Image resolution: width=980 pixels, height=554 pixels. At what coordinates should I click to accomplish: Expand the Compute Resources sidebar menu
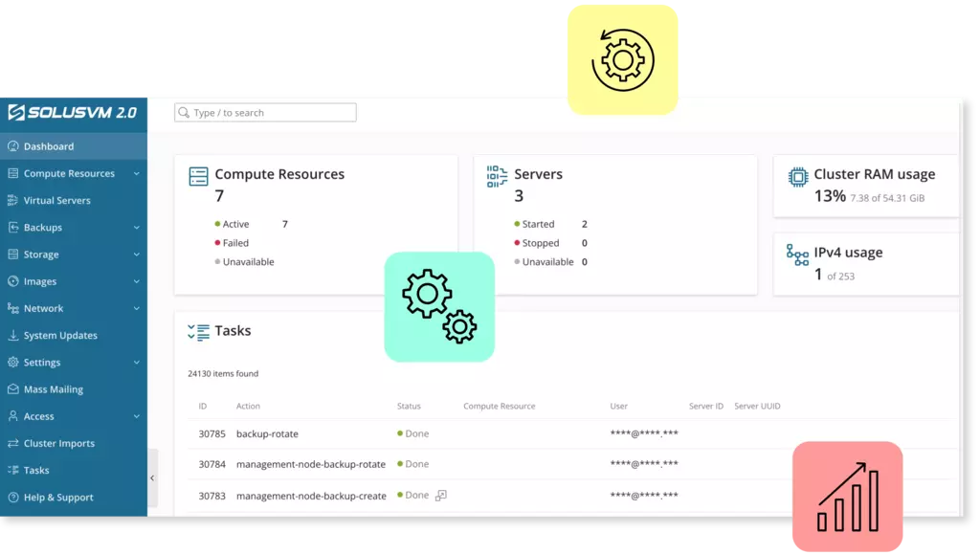pyautogui.click(x=137, y=174)
